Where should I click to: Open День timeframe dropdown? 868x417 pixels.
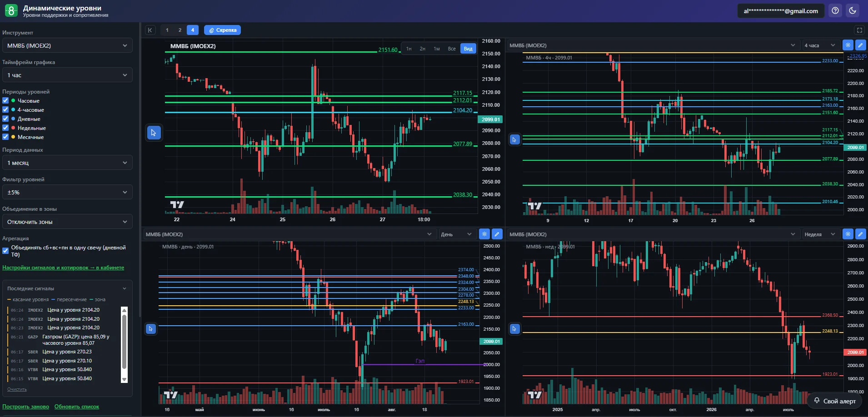pyautogui.click(x=457, y=234)
